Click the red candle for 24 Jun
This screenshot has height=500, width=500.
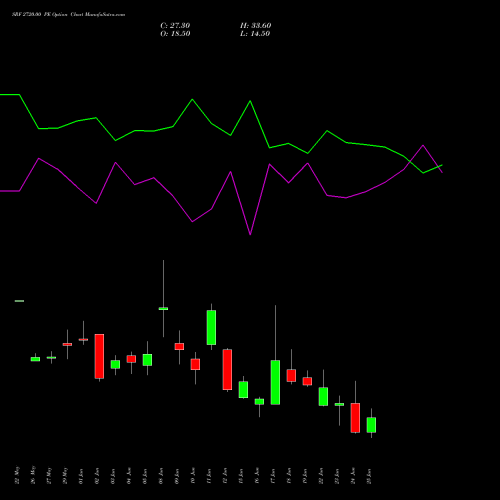pos(355,418)
